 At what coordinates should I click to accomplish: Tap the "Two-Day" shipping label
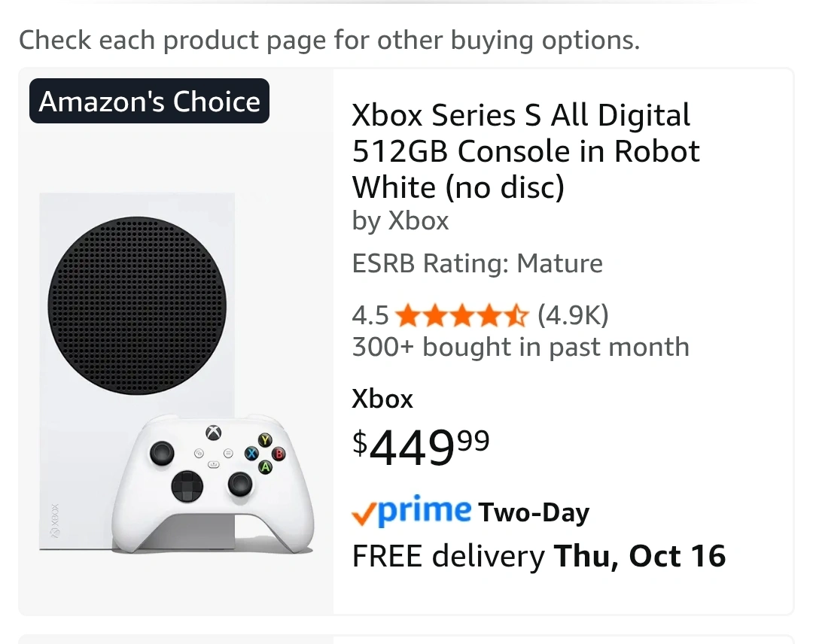[534, 513]
